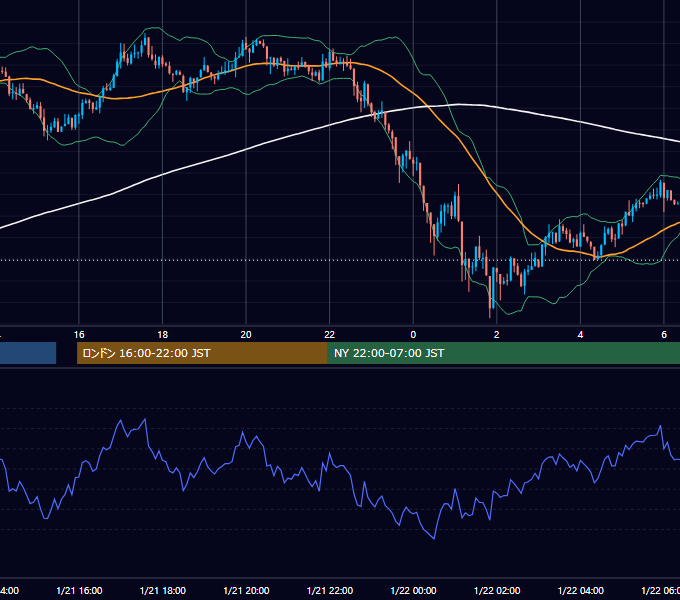Click the '2' hour label on the price chart axis
Viewport: 680px width, 600px height.
point(497,335)
